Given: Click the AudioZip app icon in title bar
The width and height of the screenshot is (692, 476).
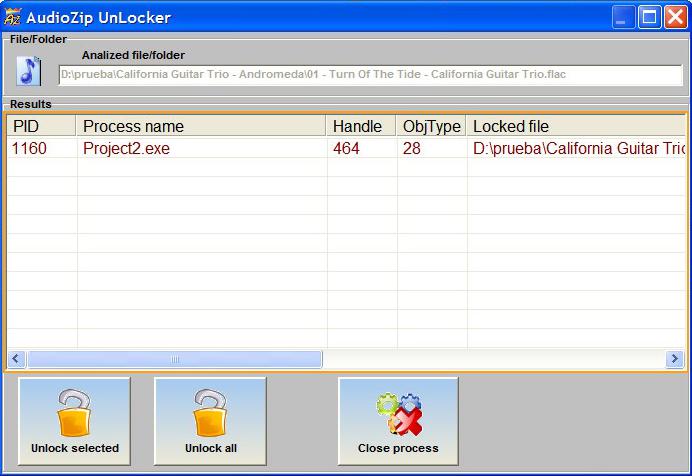Looking at the screenshot, I should [x=12, y=17].
